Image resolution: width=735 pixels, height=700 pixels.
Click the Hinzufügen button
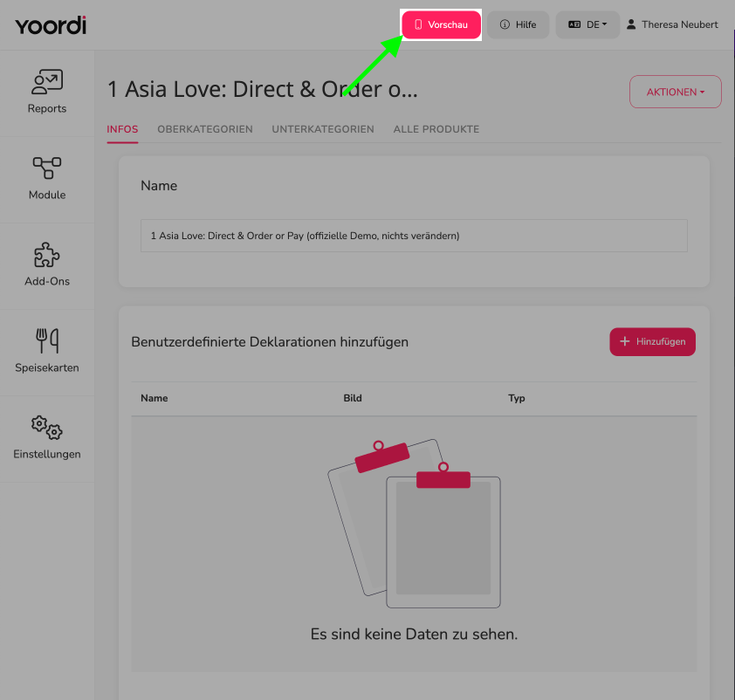[x=652, y=341]
